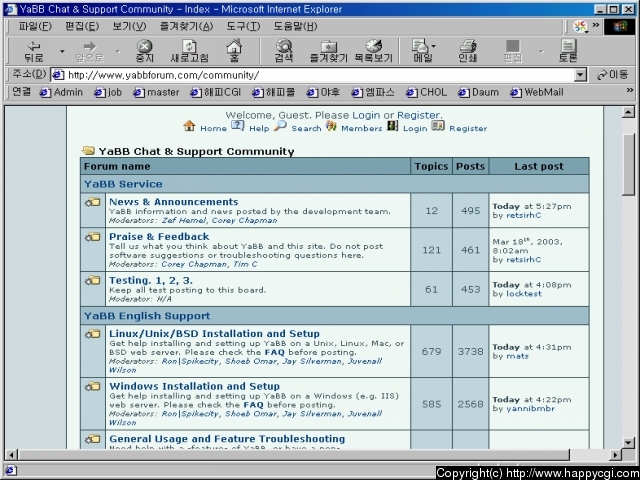Open the Forward button history dropdown arrow
640x480 pixels.
coord(118,51)
